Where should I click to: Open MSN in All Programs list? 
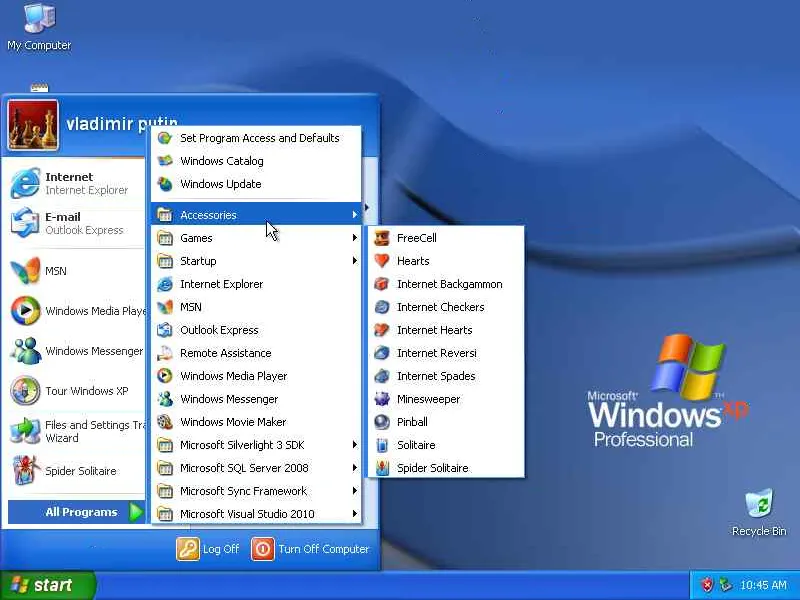tap(256, 307)
